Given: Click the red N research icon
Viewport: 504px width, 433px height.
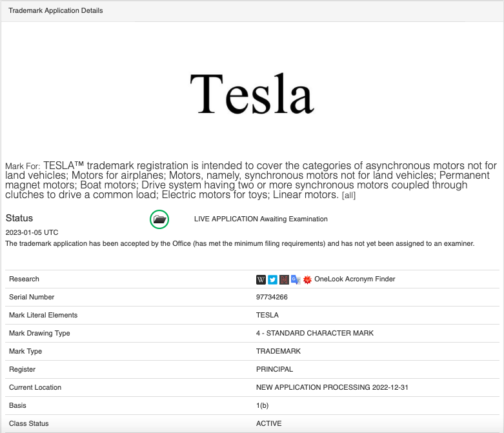Looking at the screenshot, I should (x=284, y=279).
